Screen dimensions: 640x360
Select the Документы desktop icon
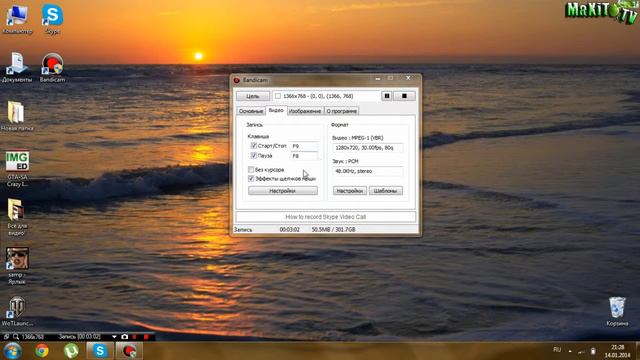pos(17,67)
